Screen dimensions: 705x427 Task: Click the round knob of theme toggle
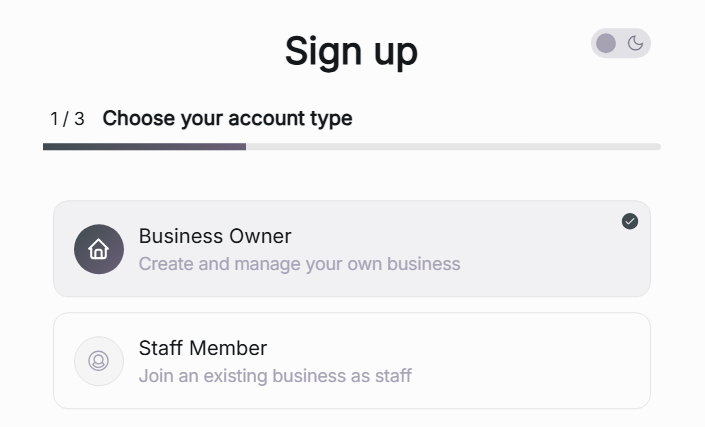tap(606, 43)
